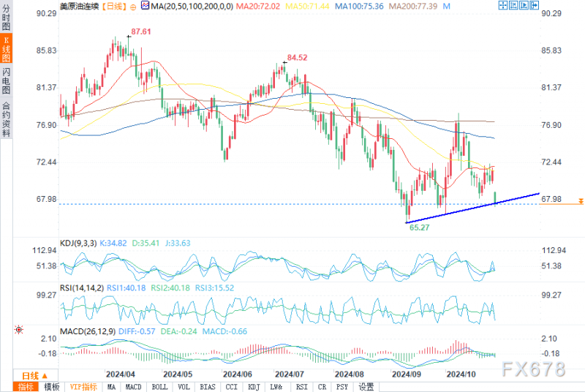The height and width of the screenshot is (392, 585).
Task: Switch to the 闪电图 lightning chart tab
Action: tap(6, 80)
